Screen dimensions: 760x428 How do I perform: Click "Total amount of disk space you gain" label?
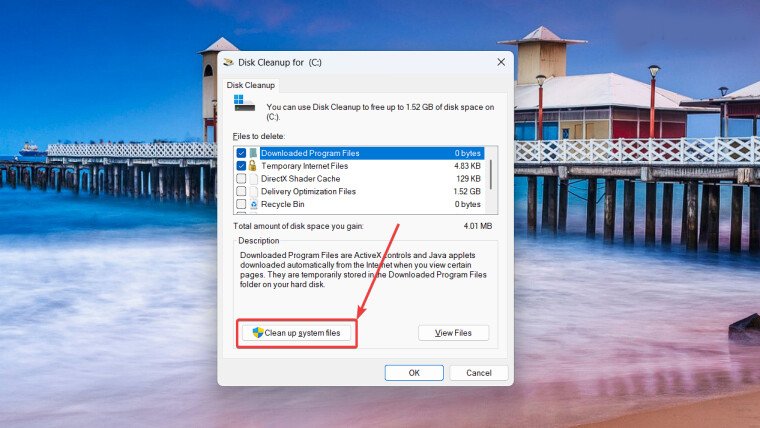(x=298, y=226)
